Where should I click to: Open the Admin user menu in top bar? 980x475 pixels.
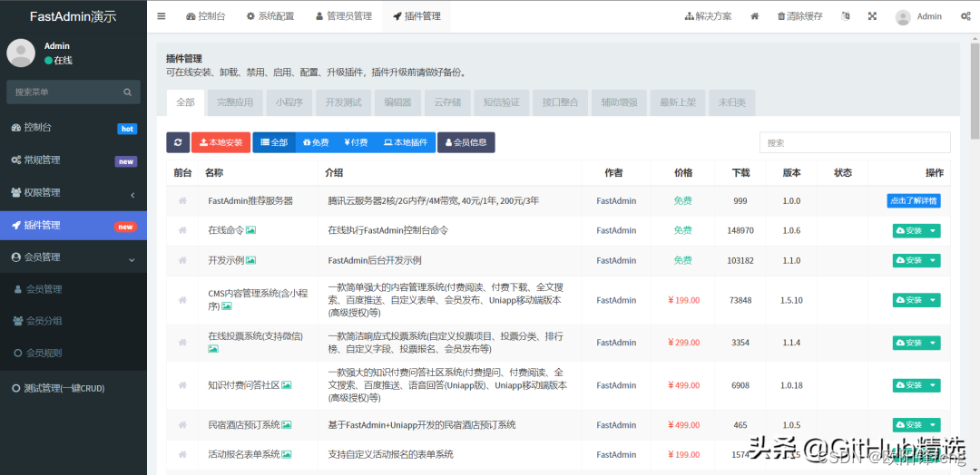pos(918,17)
